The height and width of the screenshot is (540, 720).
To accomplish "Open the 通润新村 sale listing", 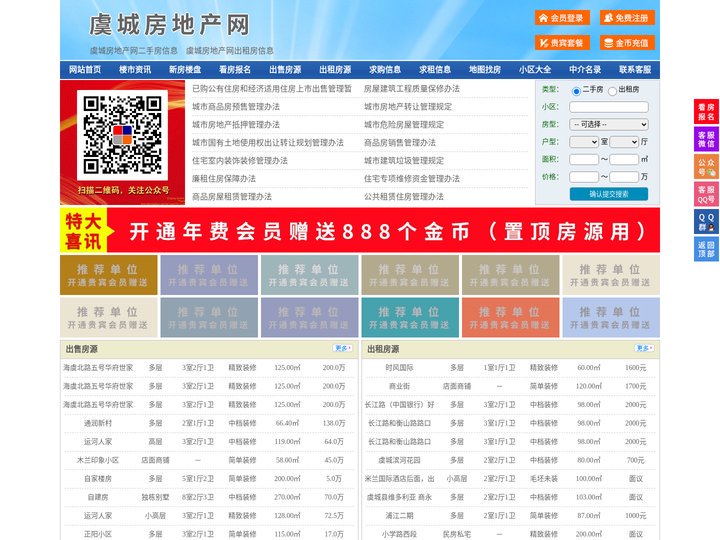I will [x=98, y=423].
